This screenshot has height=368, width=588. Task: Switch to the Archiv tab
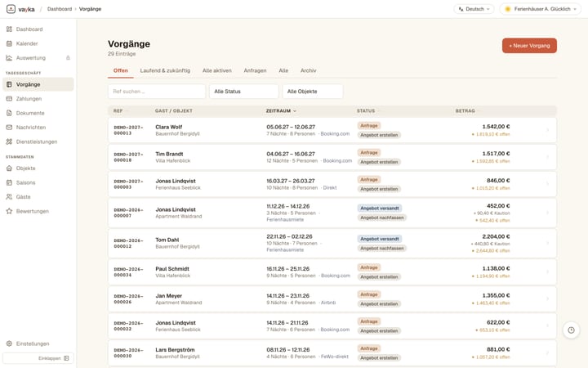tap(308, 70)
